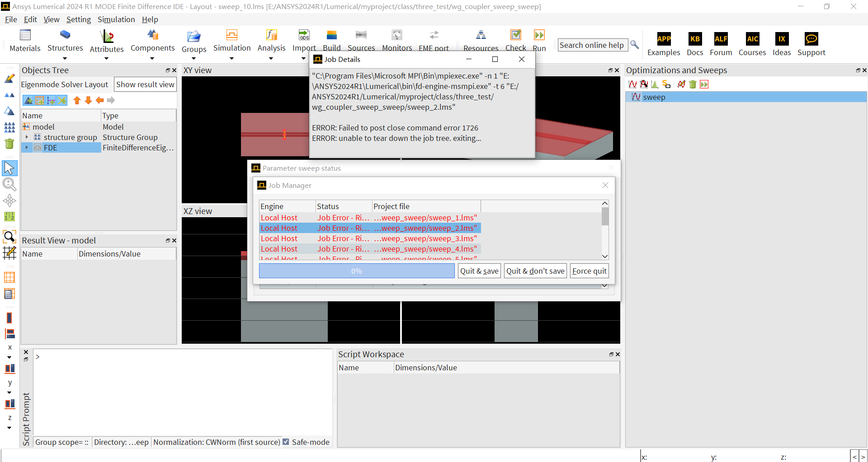Click the Force quit button

click(x=589, y=271)
